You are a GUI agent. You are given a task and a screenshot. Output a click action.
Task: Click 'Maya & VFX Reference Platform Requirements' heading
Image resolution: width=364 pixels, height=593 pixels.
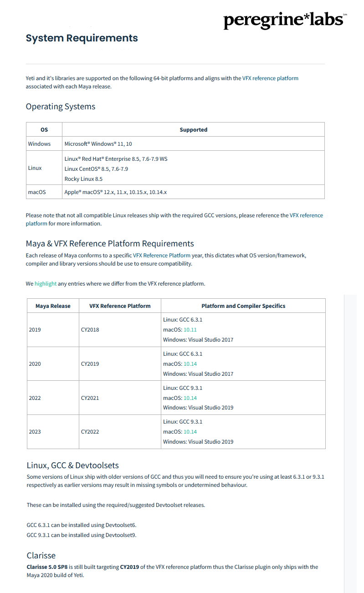click(x=110, y=243)
